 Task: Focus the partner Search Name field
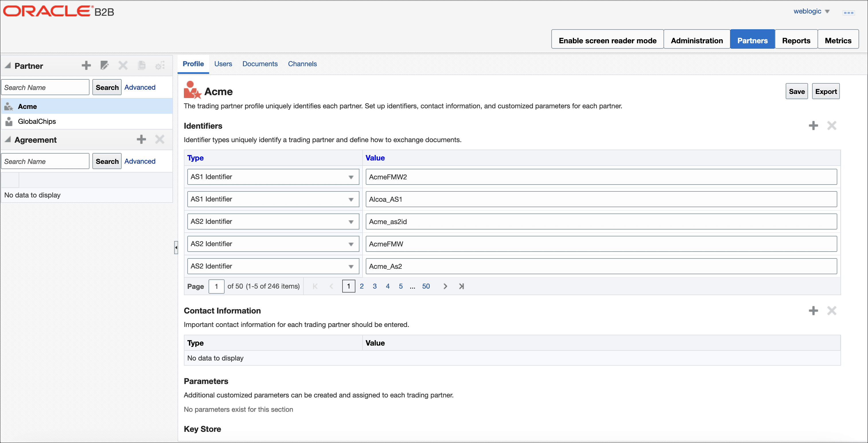pos(45,87)
